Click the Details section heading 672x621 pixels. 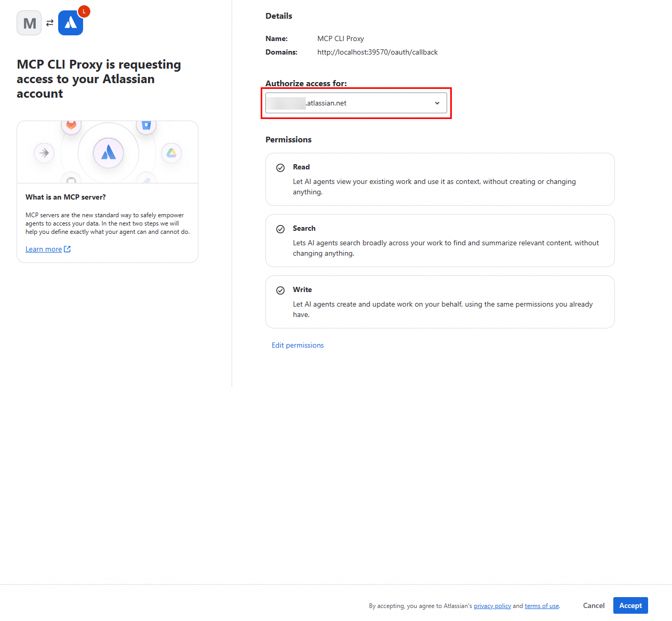279,16
